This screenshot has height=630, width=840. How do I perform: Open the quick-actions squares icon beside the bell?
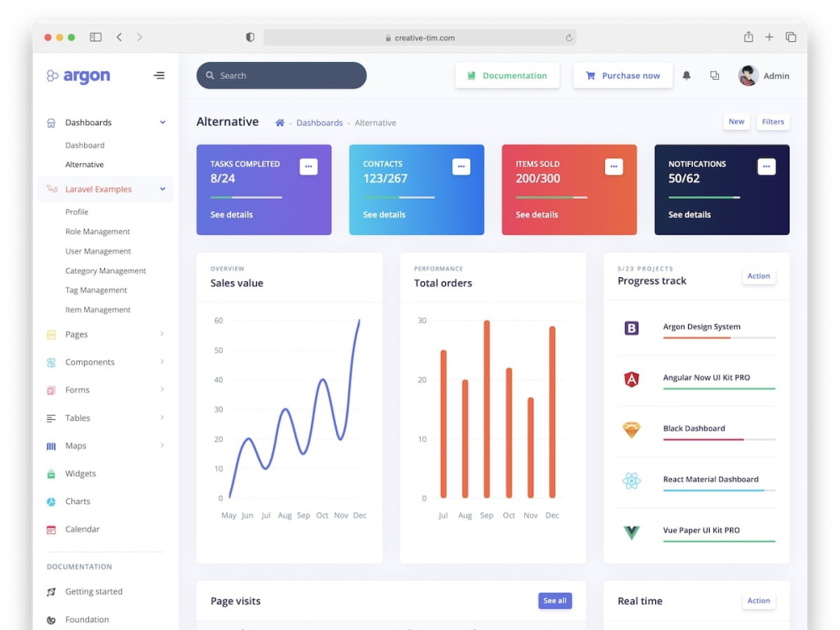pyautogui.click(x=715, y=76)
